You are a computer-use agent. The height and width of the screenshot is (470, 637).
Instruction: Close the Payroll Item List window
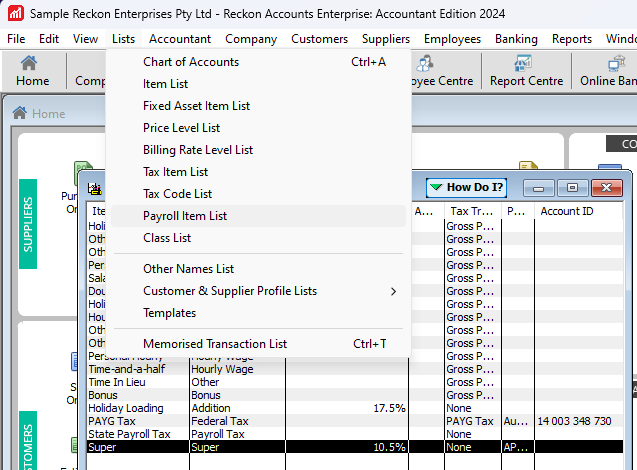[607, 188]
